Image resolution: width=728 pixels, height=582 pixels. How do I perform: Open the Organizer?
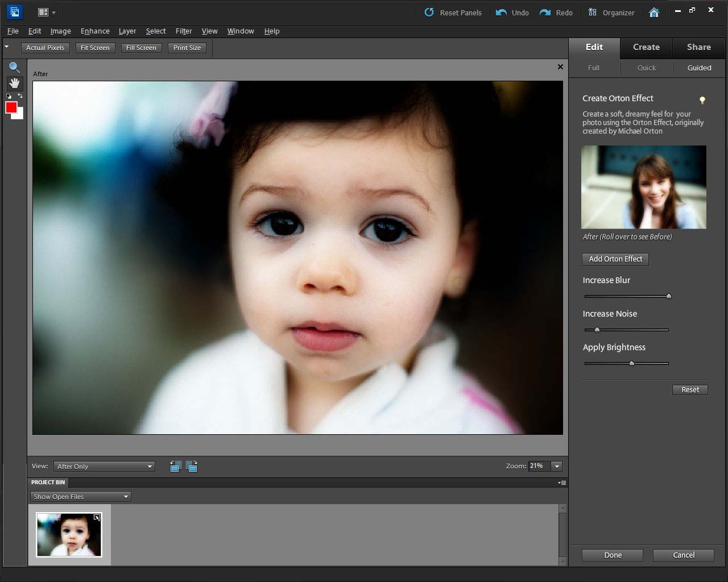coord(611,13)
